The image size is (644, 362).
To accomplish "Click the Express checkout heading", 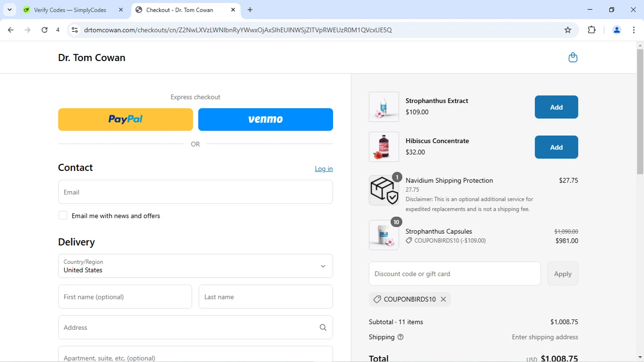I will pos(195,97).
